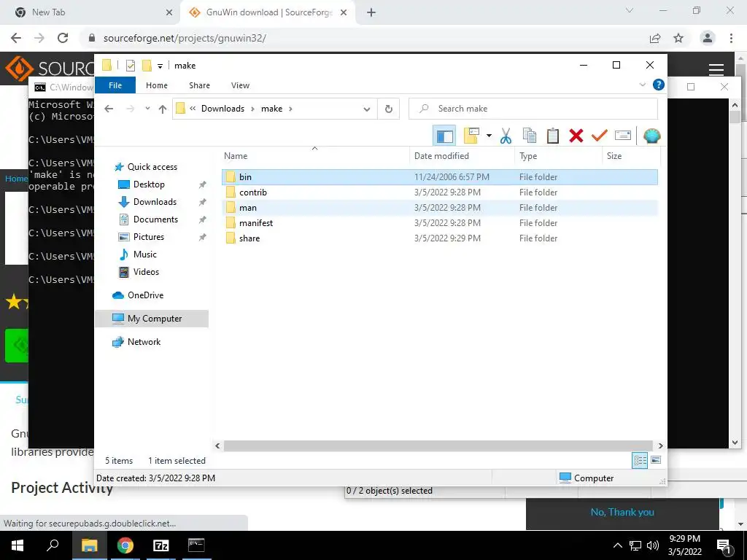The height and width of the screenshot is (560, 747).
Task: Open Pictures in navigation pane
Action: point(148,237)
